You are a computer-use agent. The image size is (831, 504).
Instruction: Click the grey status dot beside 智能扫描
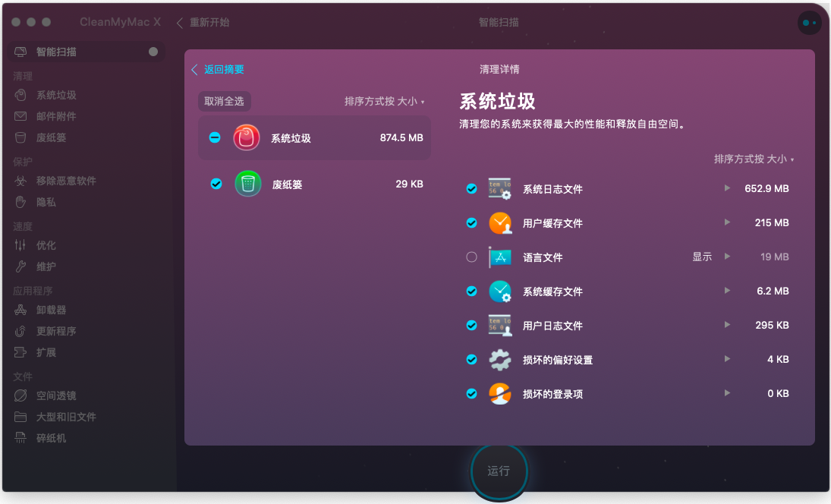(153, 52)
